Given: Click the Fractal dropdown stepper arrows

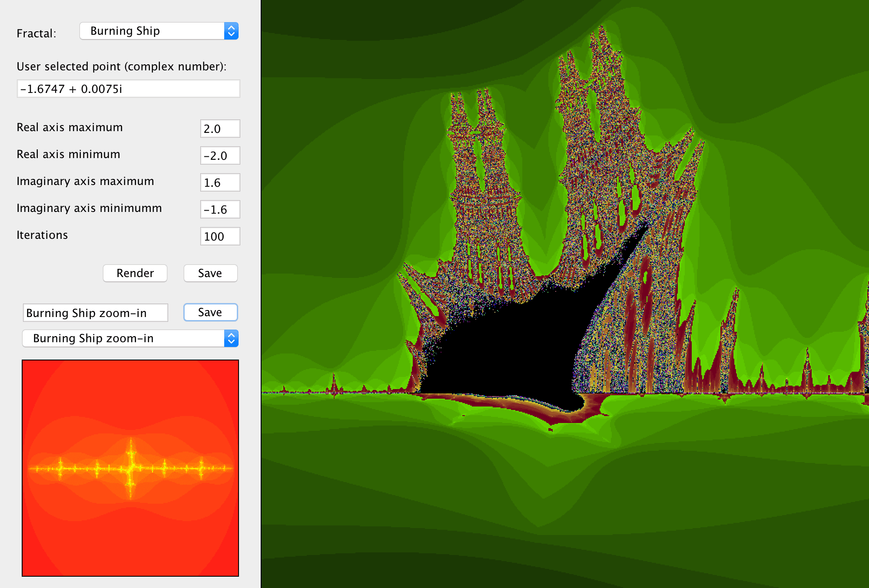Looking at the screenshot, I should tap(231, 31).
